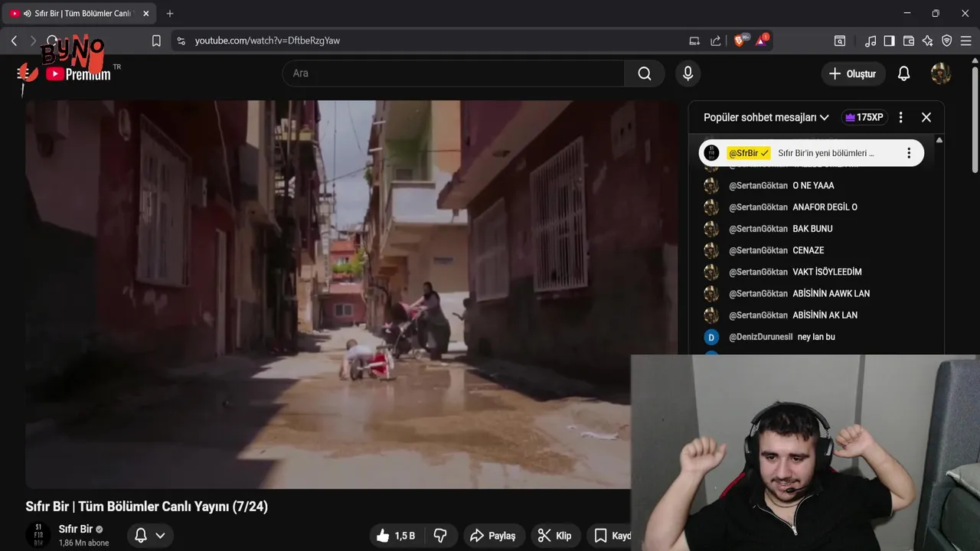Click the Oluştur create button
The height and width of the screenshot is (551, 980).
coord(853,73)
